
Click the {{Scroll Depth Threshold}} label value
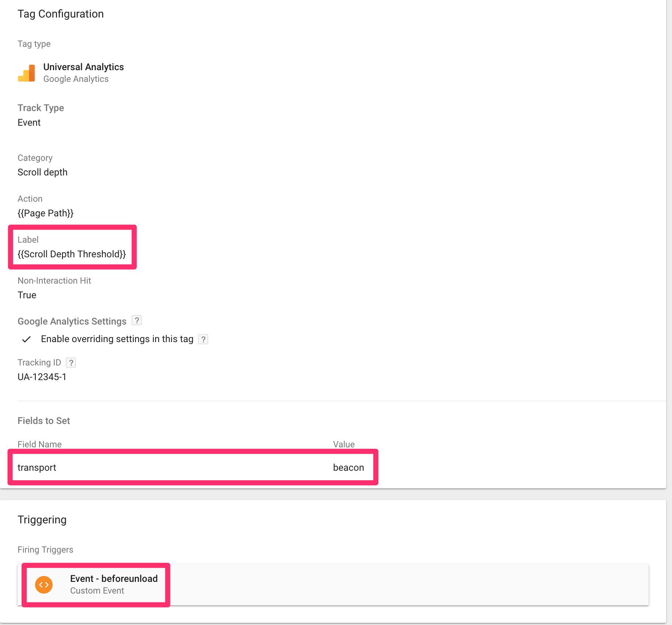point(72,254)
